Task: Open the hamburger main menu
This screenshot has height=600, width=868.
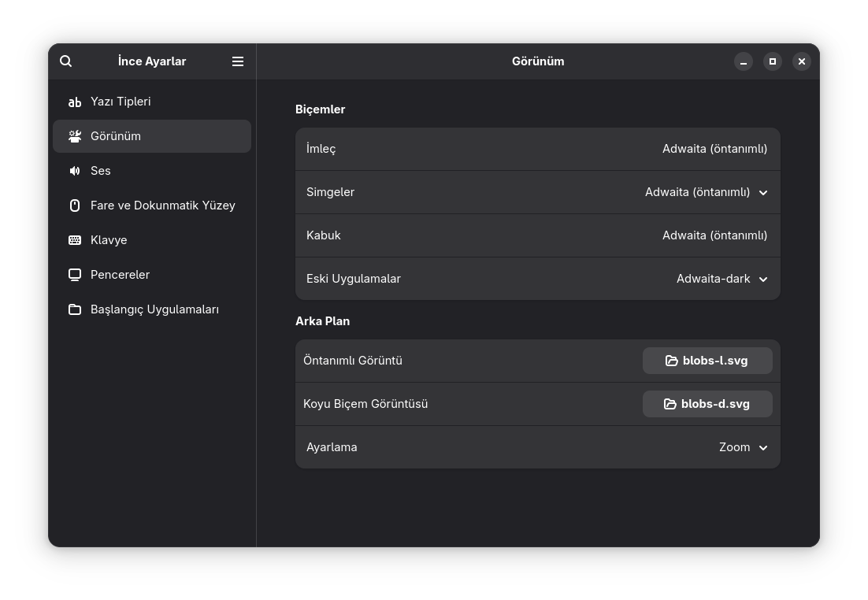Action: click(238, 61)
